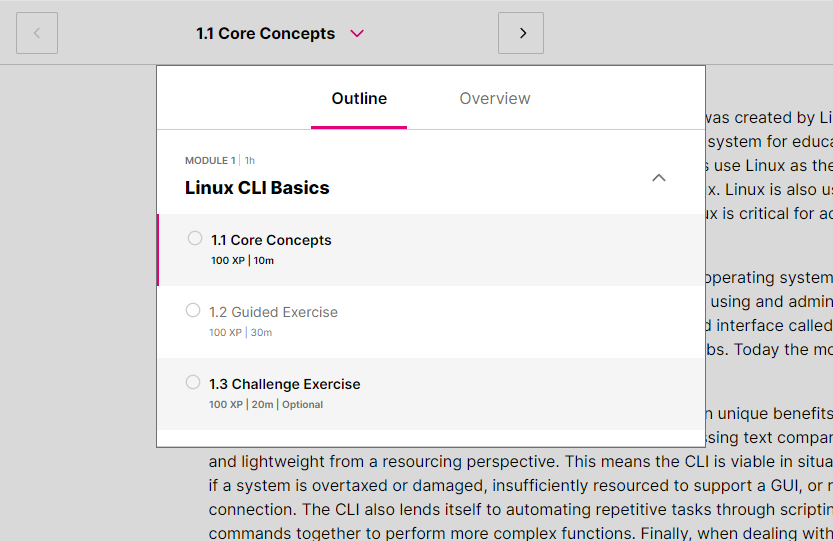Click the Linux CLI Basics module heading
The width and height of the screenshot is (833, 541).
[257, 188]
